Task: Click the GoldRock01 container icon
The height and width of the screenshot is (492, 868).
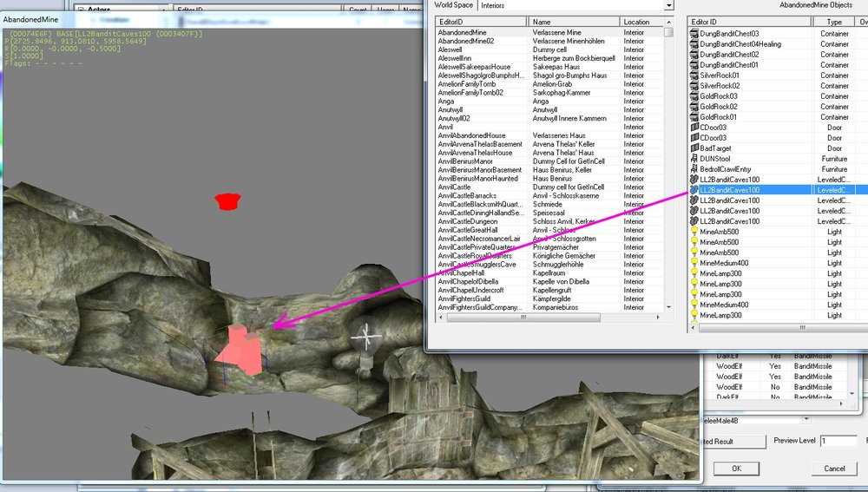Action: point(694,117)
